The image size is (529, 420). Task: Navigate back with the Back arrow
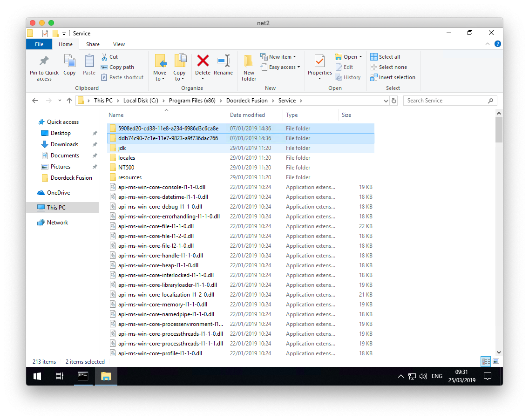(x=35, y=100)
